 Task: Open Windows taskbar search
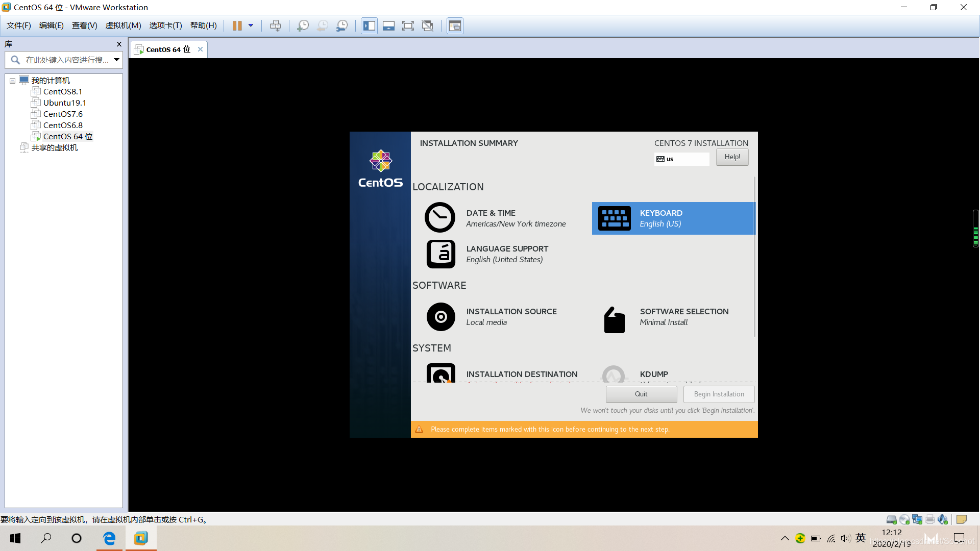[46, 538]
